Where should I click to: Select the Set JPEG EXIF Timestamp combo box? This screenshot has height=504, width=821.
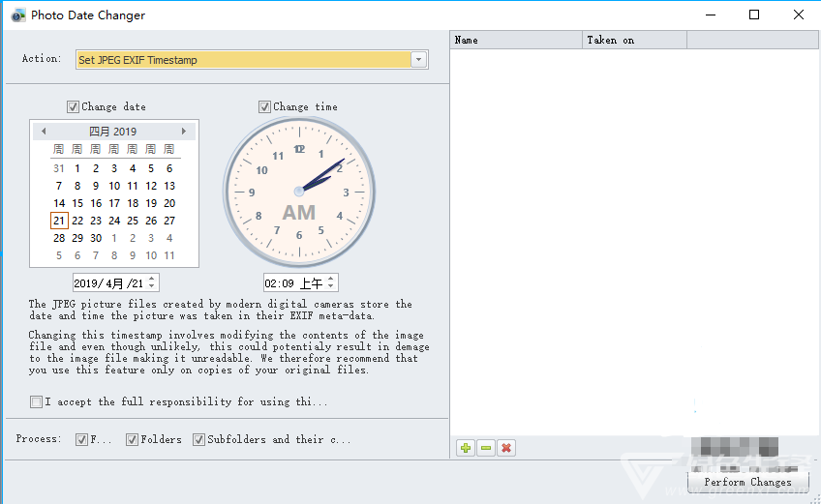(x=252, y=60)
